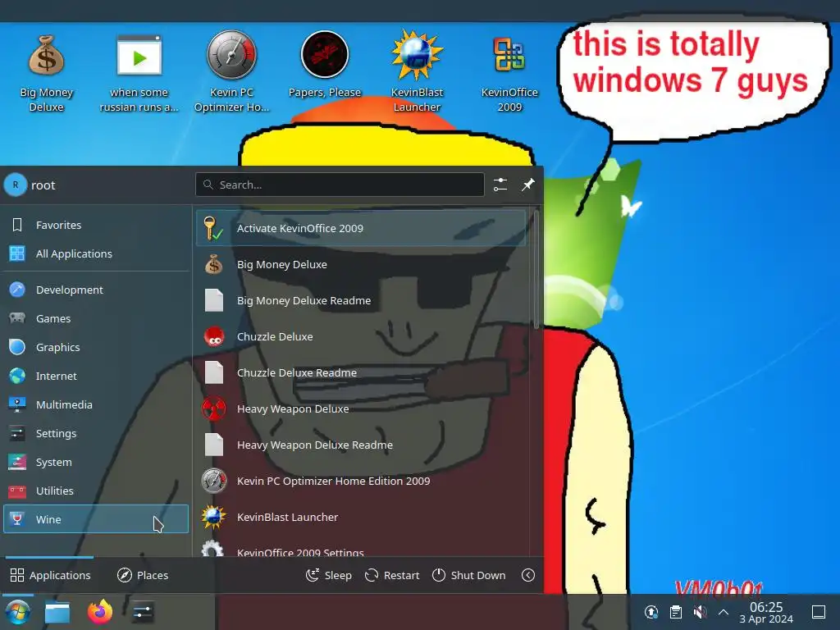Pin the application launcher open

528,185
